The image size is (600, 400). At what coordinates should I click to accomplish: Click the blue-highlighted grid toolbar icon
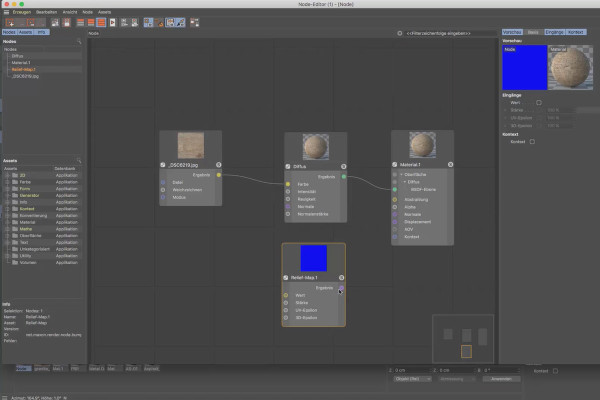tap(148, 23)
